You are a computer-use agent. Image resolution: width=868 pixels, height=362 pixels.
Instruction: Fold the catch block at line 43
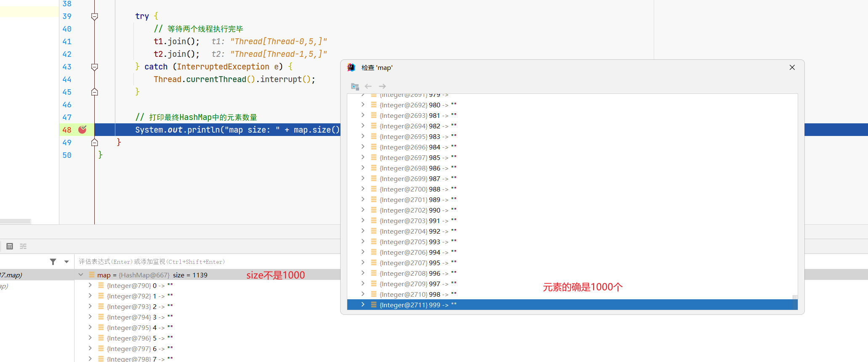pyautogui.click(x=95, y=67)
